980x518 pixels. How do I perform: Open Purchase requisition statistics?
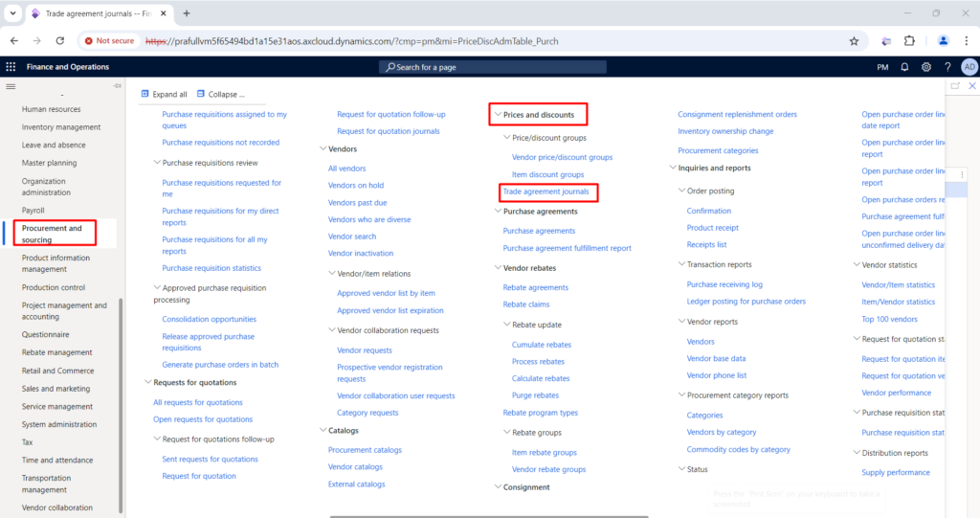(212, 268)
